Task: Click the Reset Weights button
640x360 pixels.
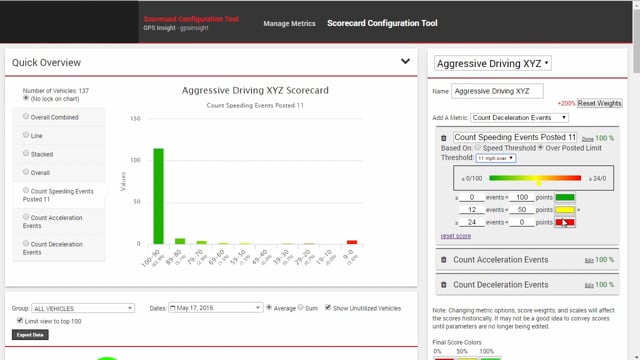Action: (599, 103)
